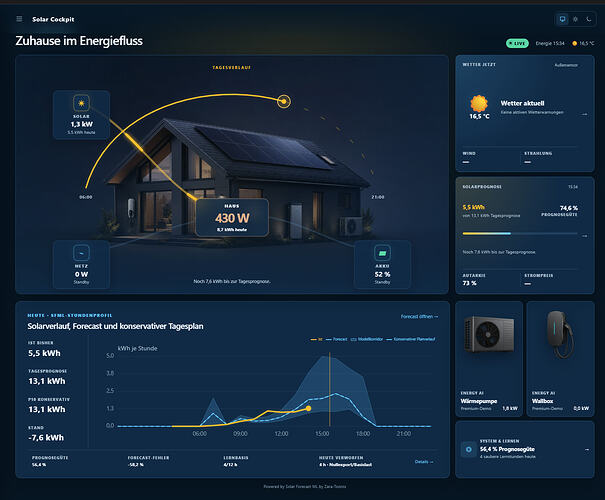
Task: Click the Solar sun icon in the 1,3 kW tile
Action: click(x=81, y=103)
